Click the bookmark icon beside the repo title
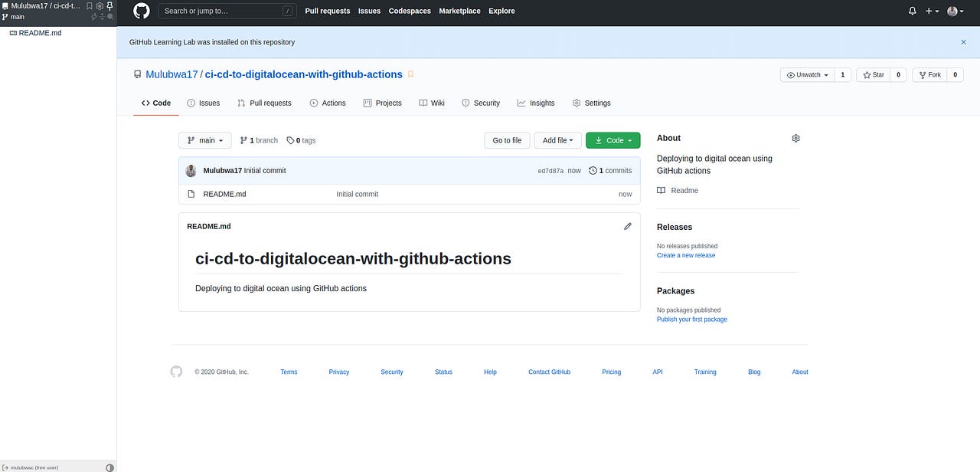Viewport: 980px width, 472px height. click(410, 74)
